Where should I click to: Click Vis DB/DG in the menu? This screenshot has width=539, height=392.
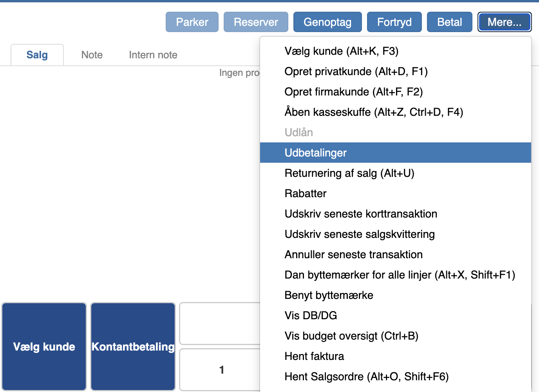[x=311, y=316]
